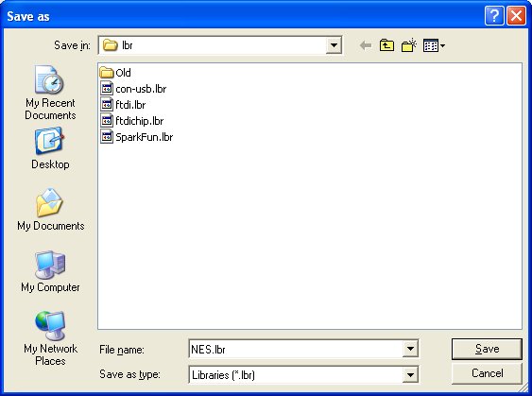Viewport: 532px width, 396px height.
Task: Open the Save as type dropdown
Action: (410, 374)
